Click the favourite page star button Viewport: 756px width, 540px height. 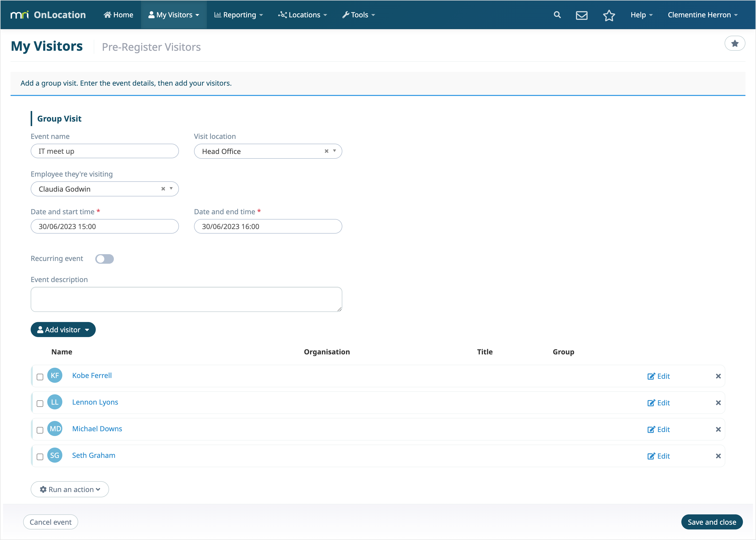[735, 43]
